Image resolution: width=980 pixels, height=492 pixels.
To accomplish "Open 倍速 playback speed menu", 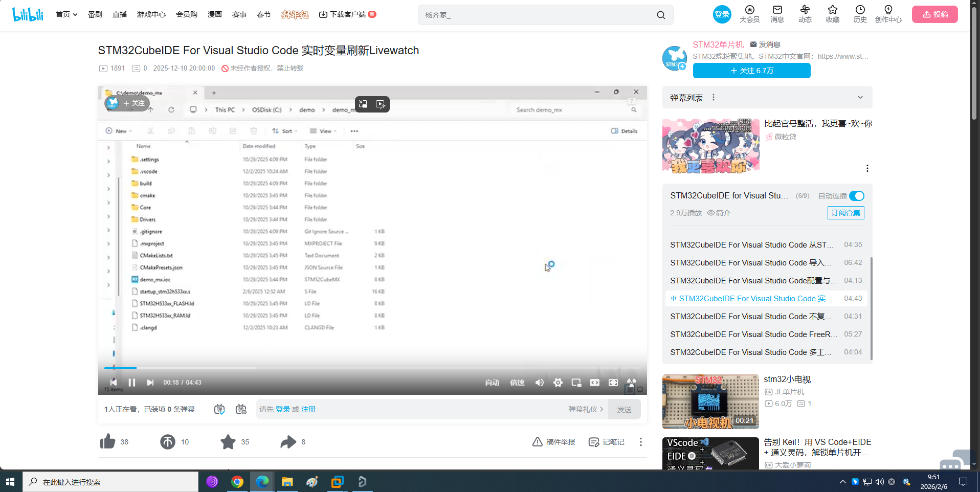I will coord(517,383).
